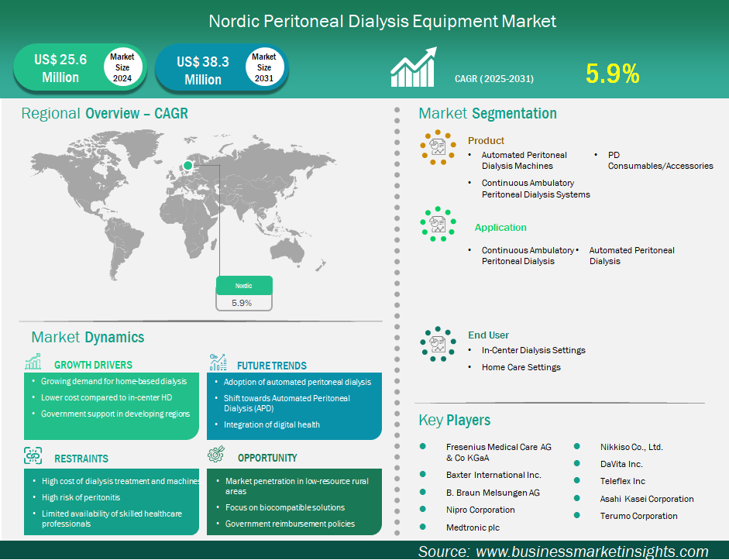Click Terumo Corporation

tap(639, 516)
